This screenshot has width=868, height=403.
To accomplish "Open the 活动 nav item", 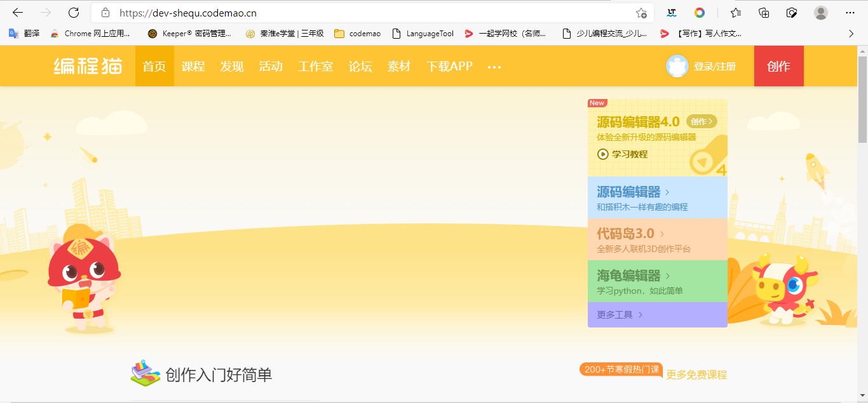I will click(x=271, y=66).
